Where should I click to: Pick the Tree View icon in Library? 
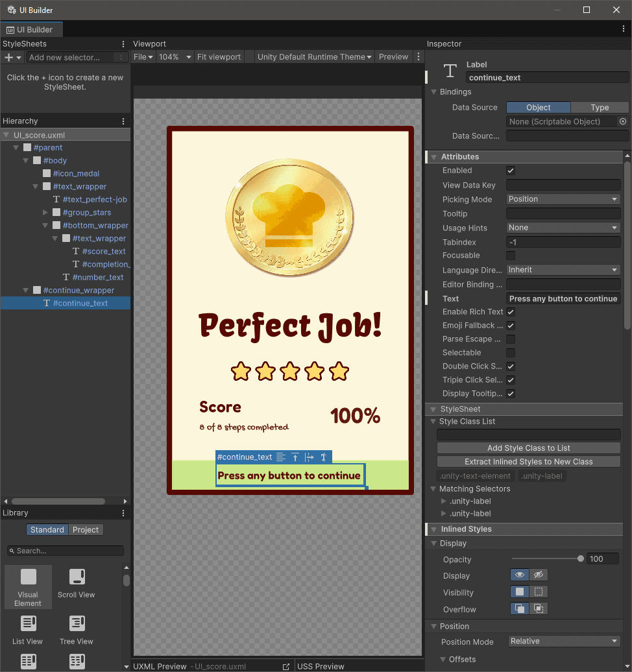tap(77, 624)
